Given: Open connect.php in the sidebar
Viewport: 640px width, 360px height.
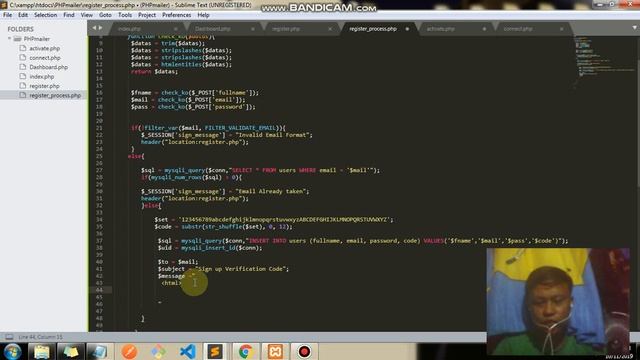Looking at the screenshot, I should click(44, 58).
